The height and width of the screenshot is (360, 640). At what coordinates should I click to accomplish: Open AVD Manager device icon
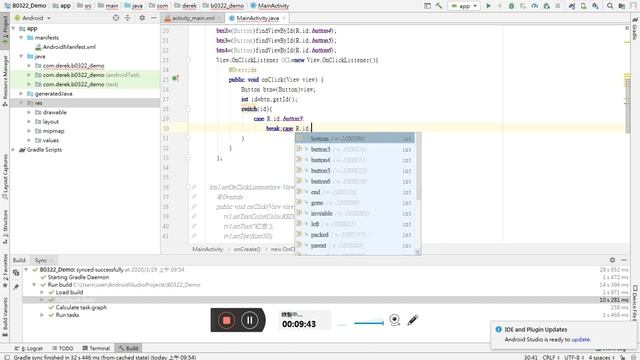[584, 6]
